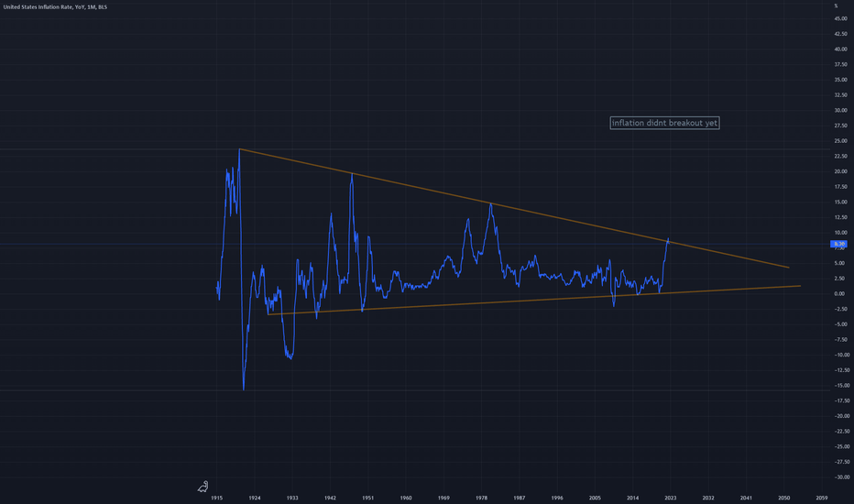The height and width of the screenshot is (504, 854).
Task: Click the 2041 label on the time axis
Action: pos(746,498)
